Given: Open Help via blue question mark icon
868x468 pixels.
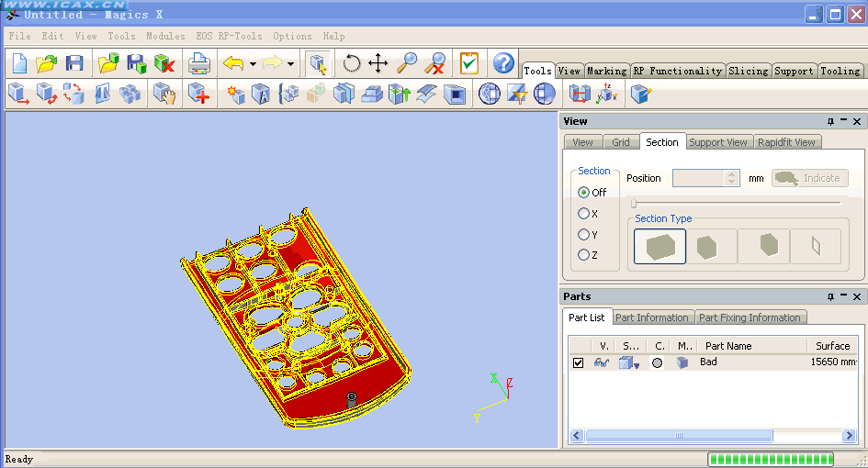Looking at the screenshot, I should click(503, 63).
